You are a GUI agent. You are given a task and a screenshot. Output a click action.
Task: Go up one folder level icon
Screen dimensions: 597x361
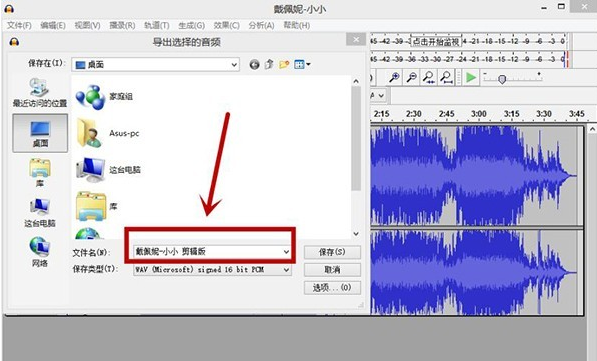[x=269, y=64]
